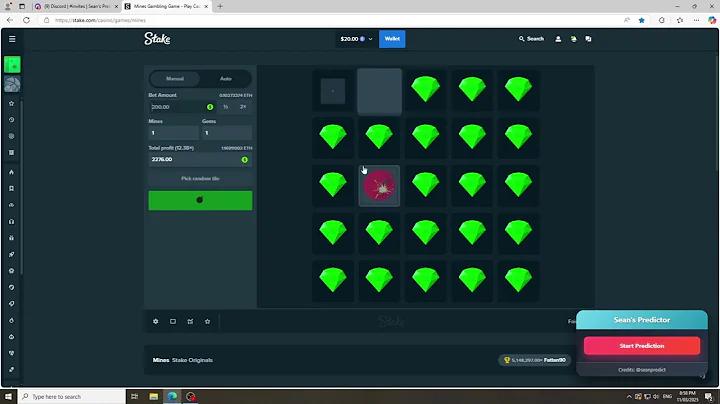Toggle theatre mode icon below the board

173,321
